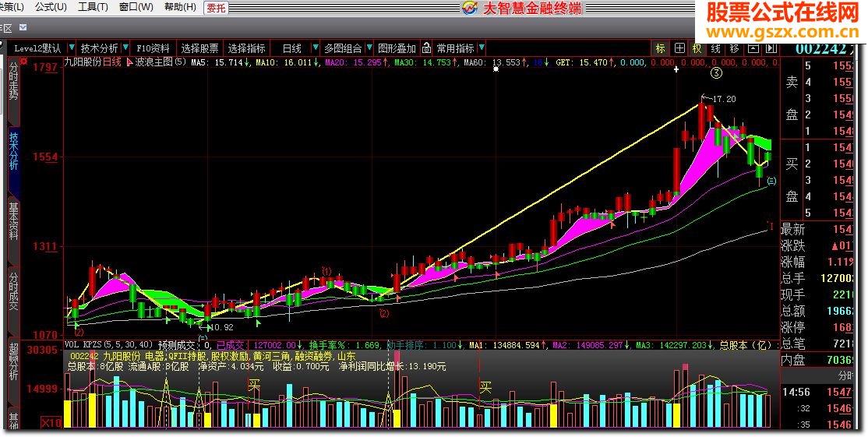Click the MA5: 15.714 value

(x=217, y=62)
